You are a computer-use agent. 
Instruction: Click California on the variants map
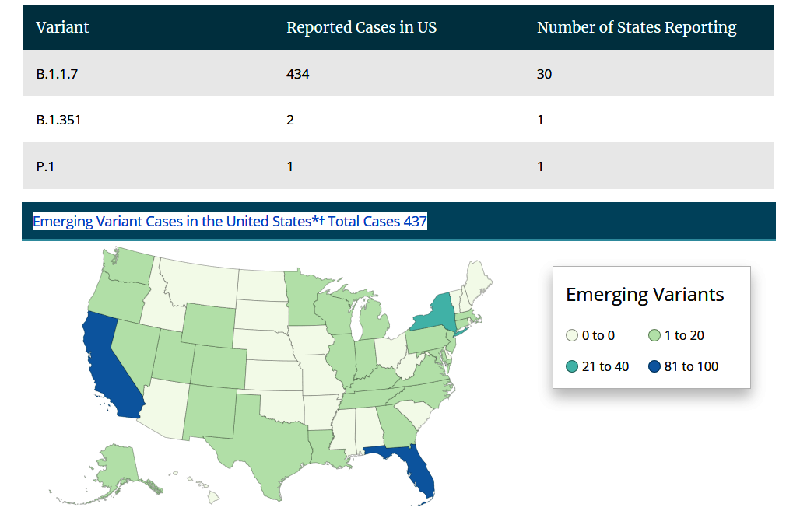[109, 366]
